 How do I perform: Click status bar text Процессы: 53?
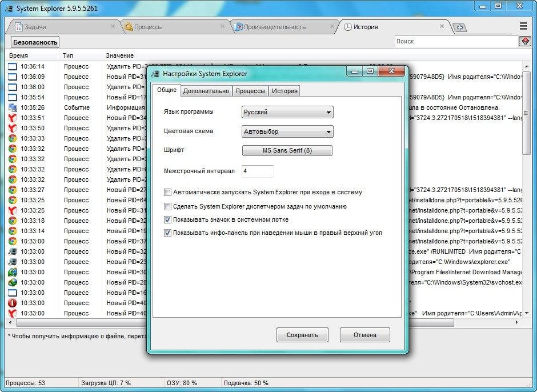tap(25, 383)
